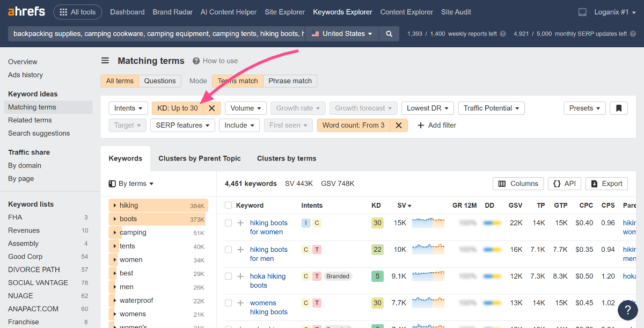
Task: Open the Columns settings button
Action: pyautogui.click(x=518, y=184)
